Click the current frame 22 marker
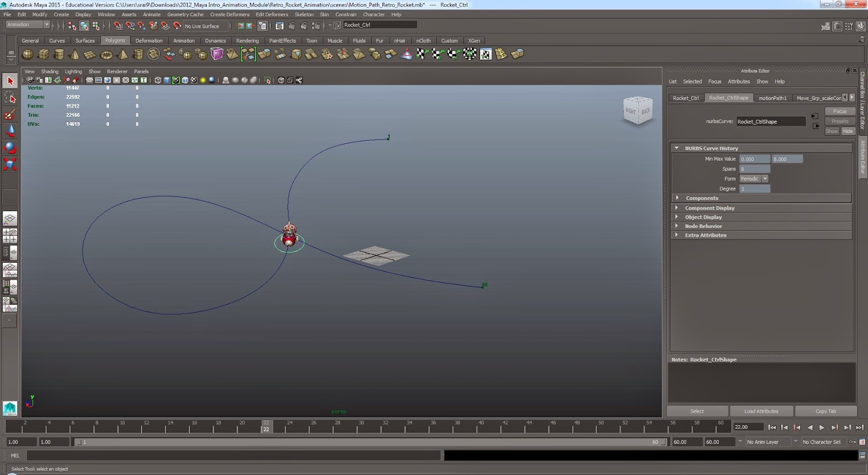The height and width of the screenshot is (475, 868). [x=266, y=426]
